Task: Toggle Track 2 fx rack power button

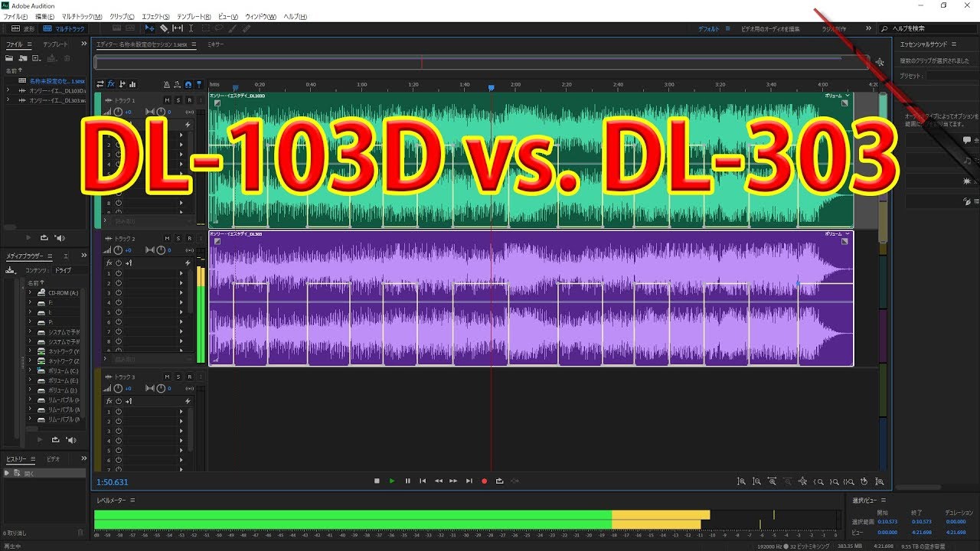Action: coord(119,263)
